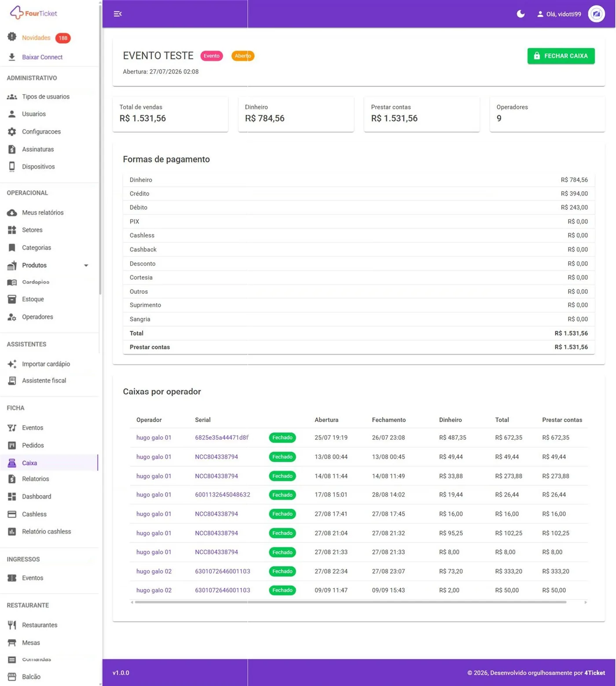The image size is (616, 686).
Task: Click the 4Ticket link in the footer
Action: pyautogui.click(x=594, y=673)
